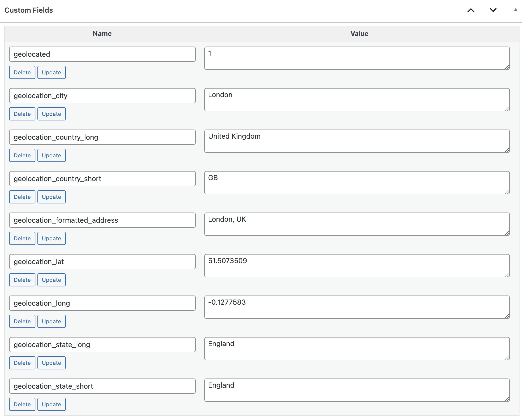
Task: Select the latitude value 51.5073509 textarea
Action: pyautogui.click(x=357, y=265)
